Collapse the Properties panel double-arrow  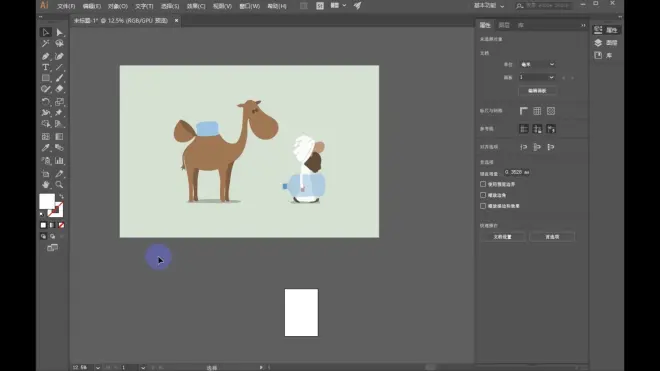pyautogui.click(x=583, y=25)
